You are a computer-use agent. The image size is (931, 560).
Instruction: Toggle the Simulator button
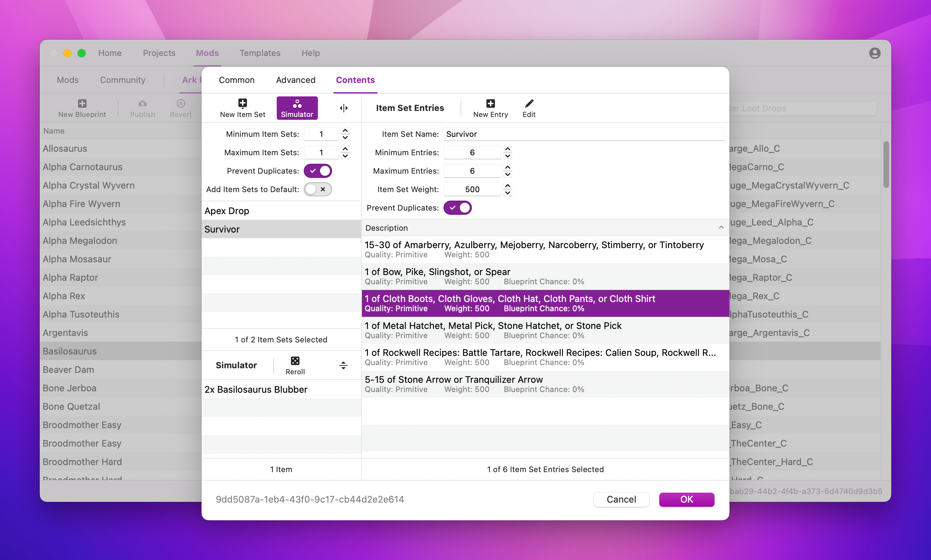point(297,108)
